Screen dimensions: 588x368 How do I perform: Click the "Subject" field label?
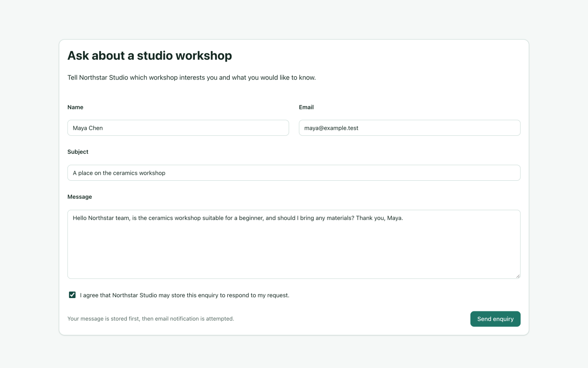(x=78, y=152)
